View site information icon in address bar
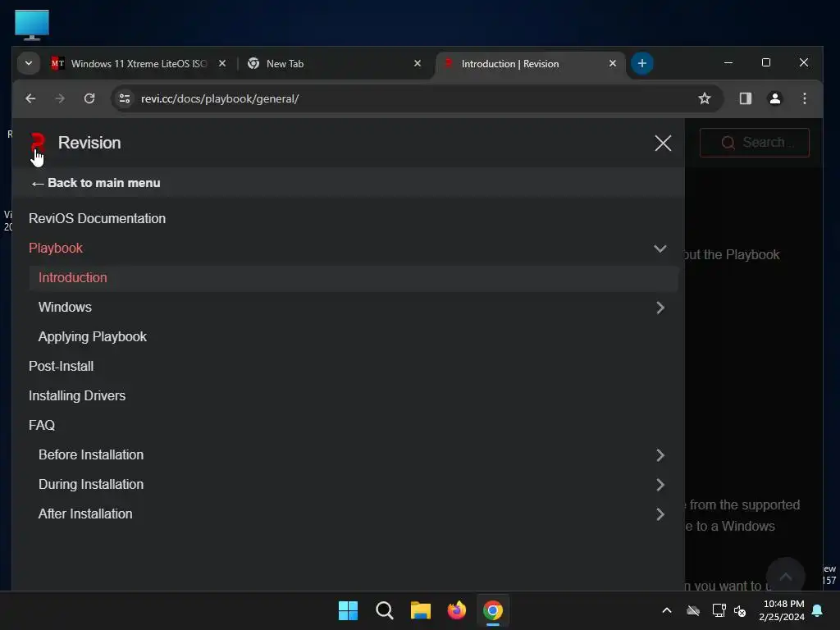Viewport: 840px width, 630px height. (x=125, y=98)
